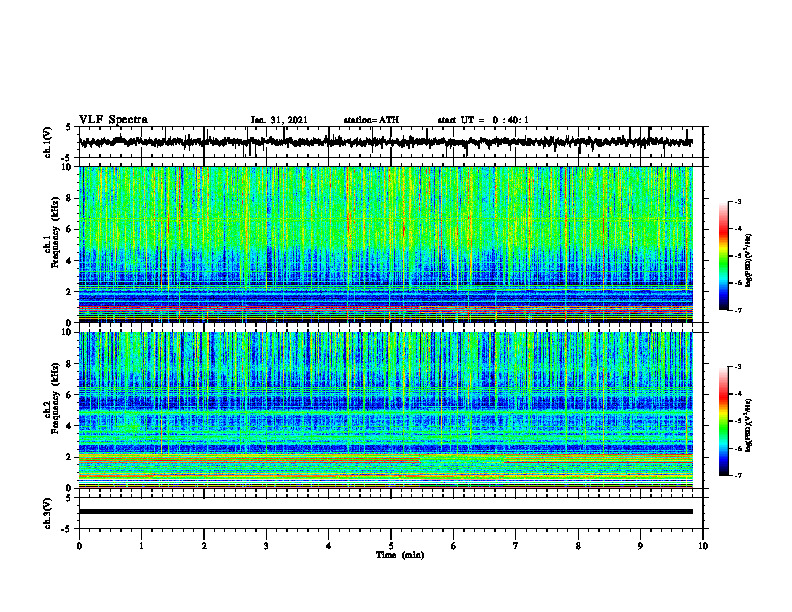792x612 pixels.
Task: Click the ch.2 spectrogram color scale bar
Action: coord(723,421)
